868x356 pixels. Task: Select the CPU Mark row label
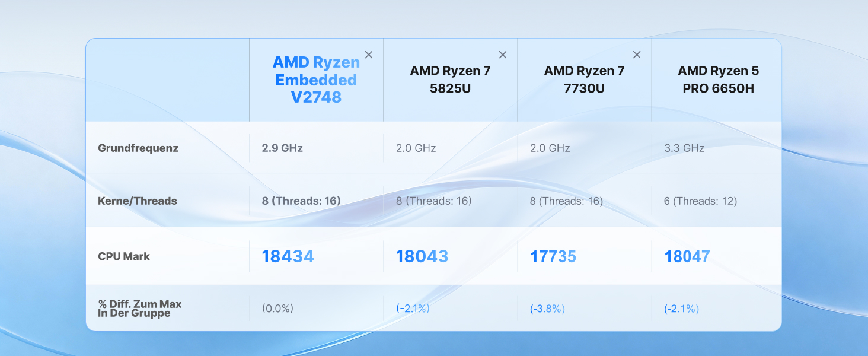[124, 256]
